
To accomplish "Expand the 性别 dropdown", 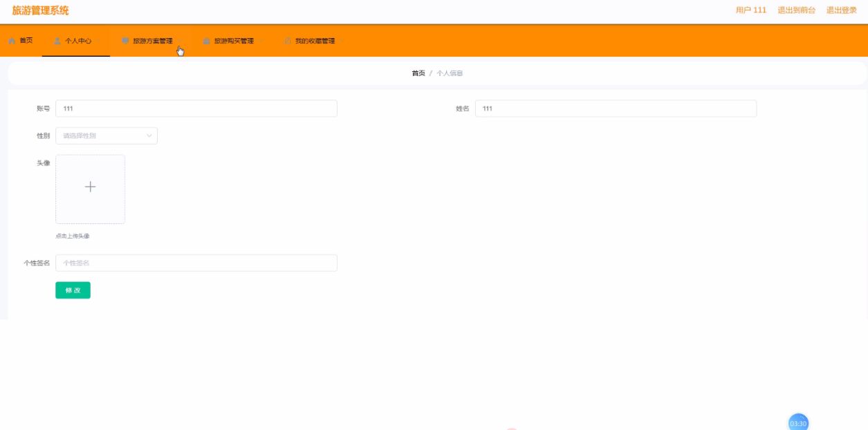I will tap(107, 135).
